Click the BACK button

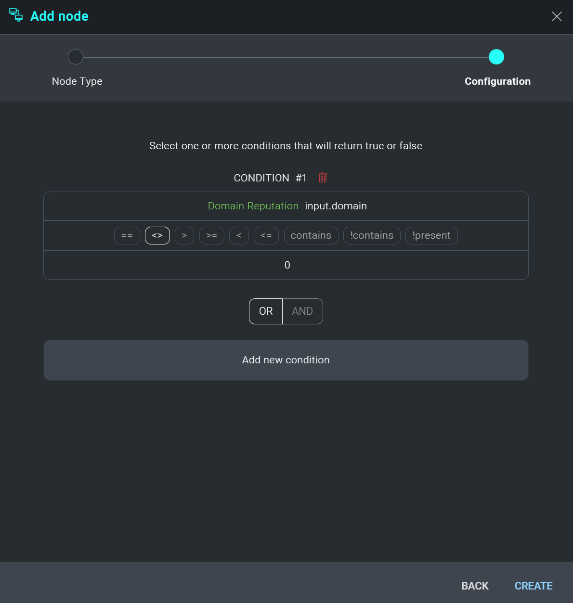click(x=475, y=586)
